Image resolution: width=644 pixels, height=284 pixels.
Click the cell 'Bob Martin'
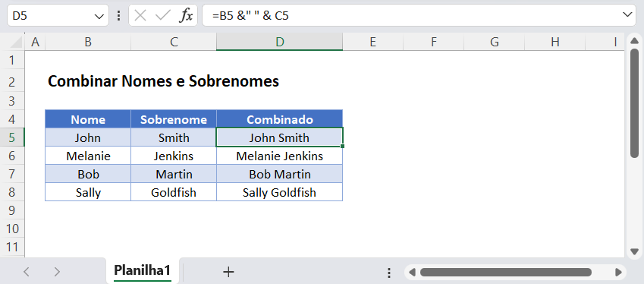click(280, 174)
